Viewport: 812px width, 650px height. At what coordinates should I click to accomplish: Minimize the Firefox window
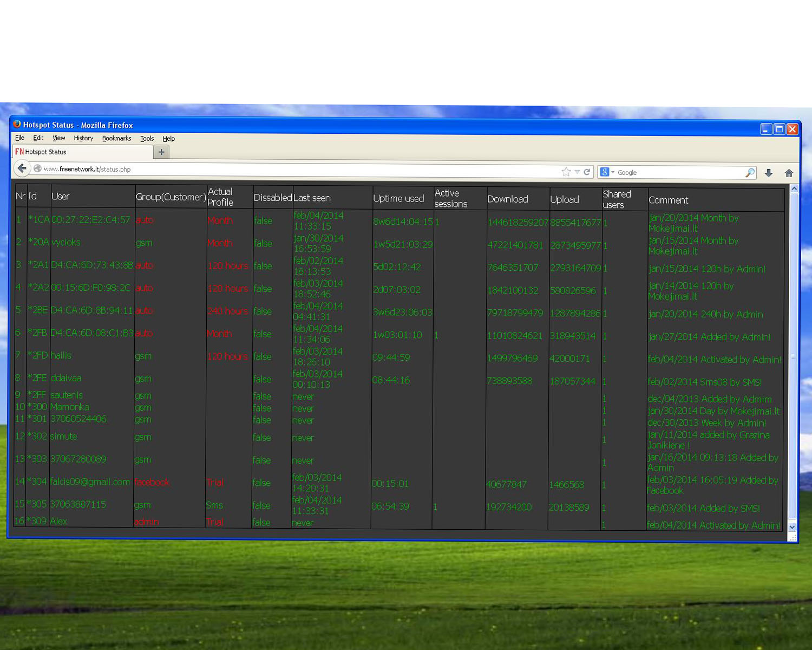766,129
